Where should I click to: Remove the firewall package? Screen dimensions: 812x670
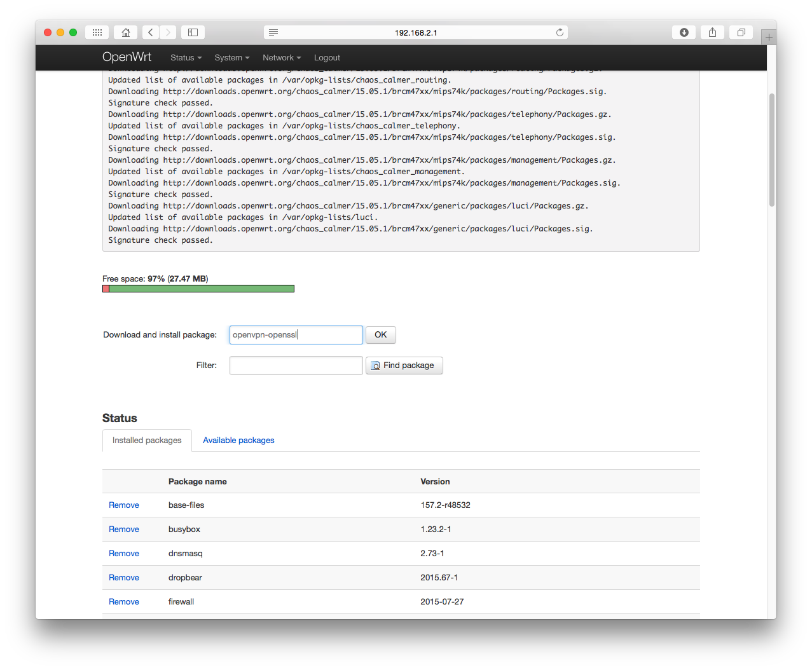124,602
